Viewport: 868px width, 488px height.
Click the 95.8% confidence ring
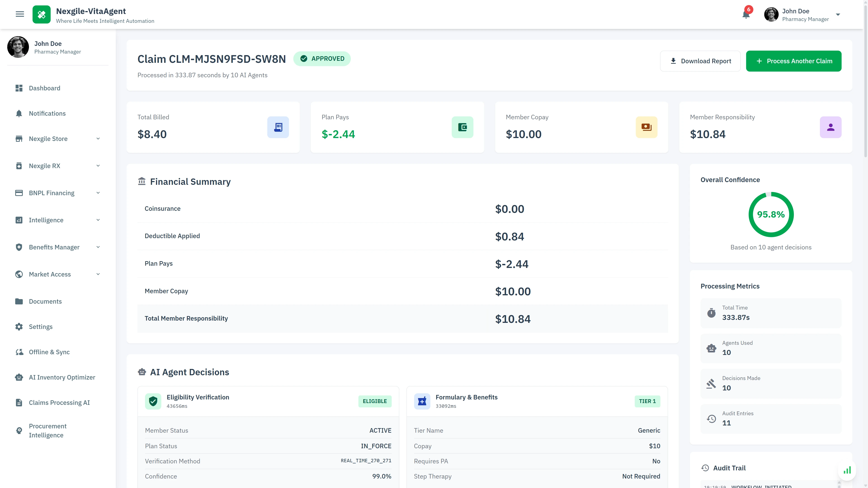pos(771,215)
